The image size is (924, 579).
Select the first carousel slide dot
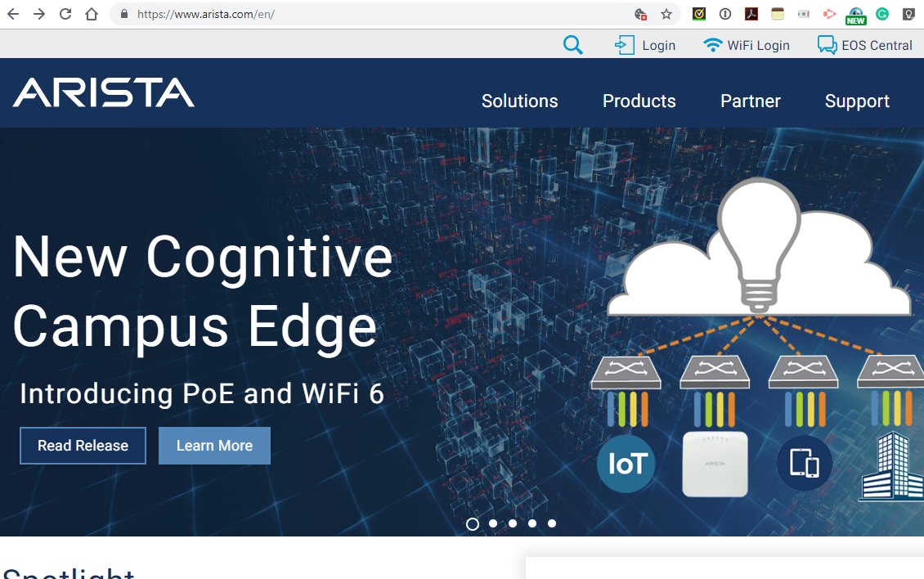pyautogui.click(x=473, y=523)
